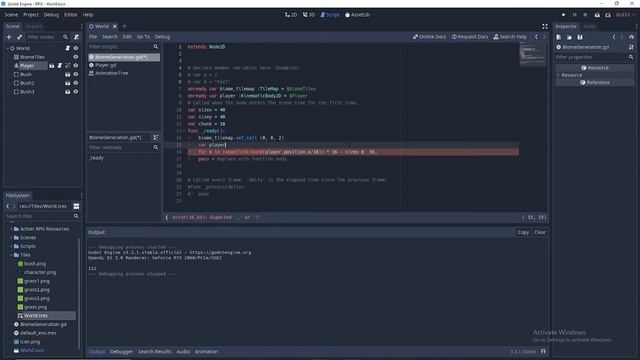Collapse the Tiles folder
The width and height of the screenshot is (640, 360).
click(x=11, y=255)
